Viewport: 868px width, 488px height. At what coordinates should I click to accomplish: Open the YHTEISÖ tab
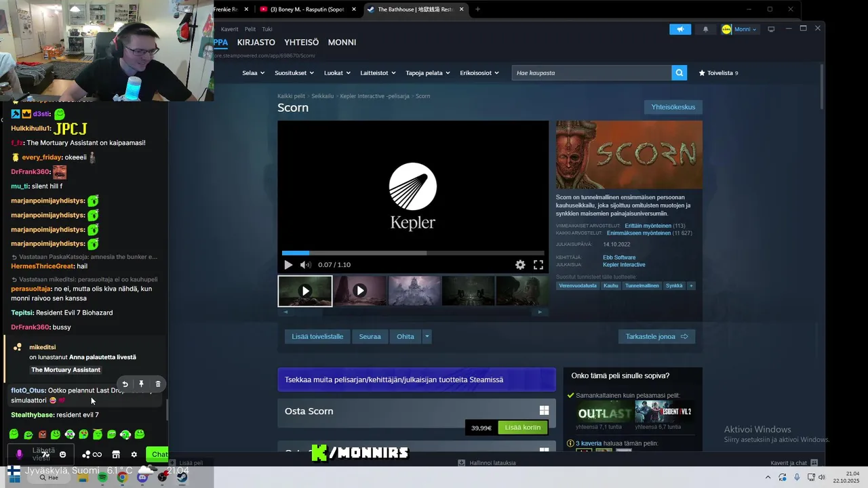301,42
